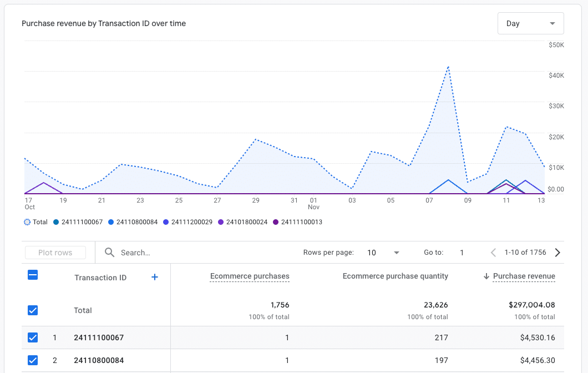This screenshot has height=373, width=588.
Task: Open the Day granularity dropdown
Action: pyautogui.click(x=530, y=23)
